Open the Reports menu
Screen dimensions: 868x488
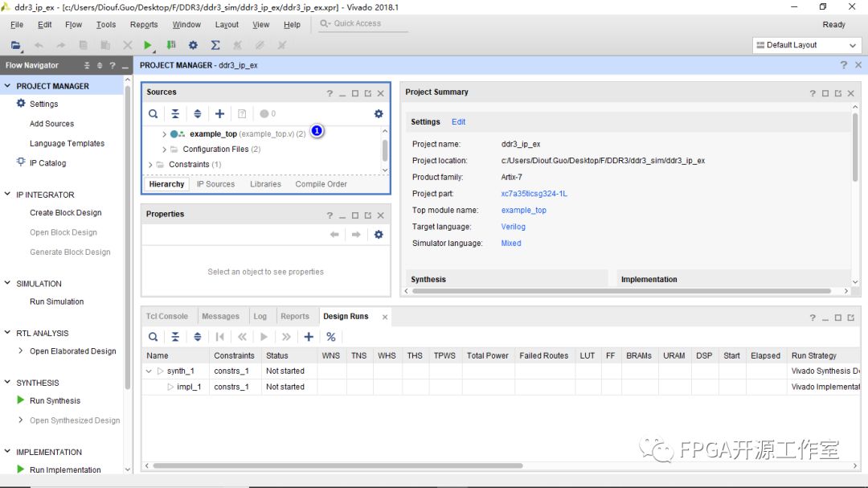tap(144, 25)
